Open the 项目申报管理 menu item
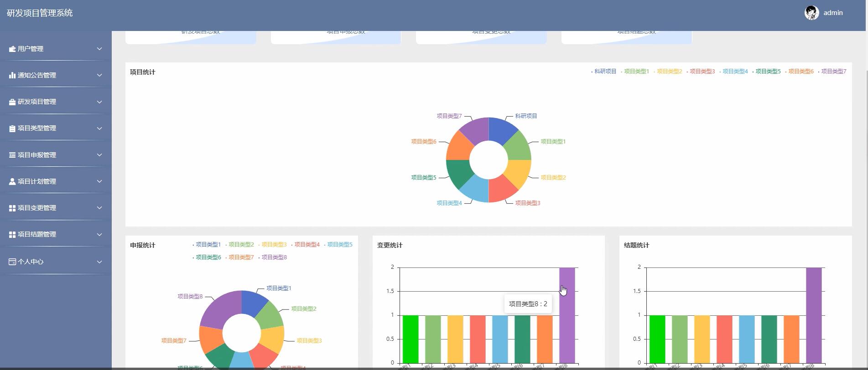 56,155
